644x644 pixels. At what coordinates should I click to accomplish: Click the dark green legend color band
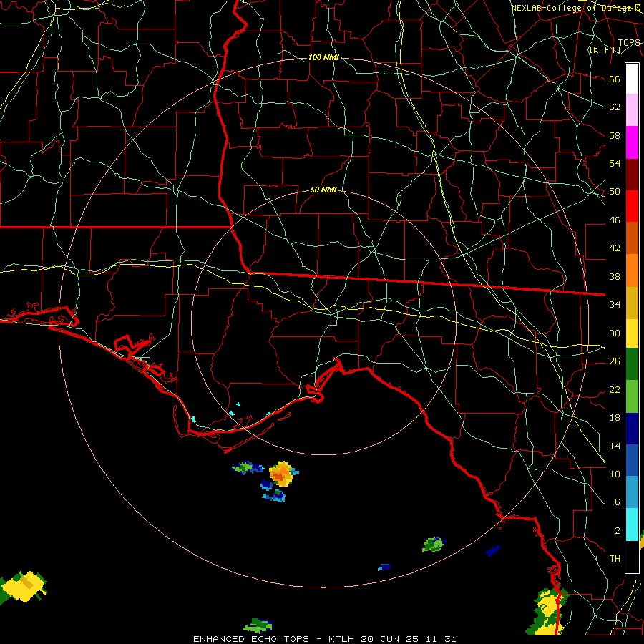pos(632,364)
